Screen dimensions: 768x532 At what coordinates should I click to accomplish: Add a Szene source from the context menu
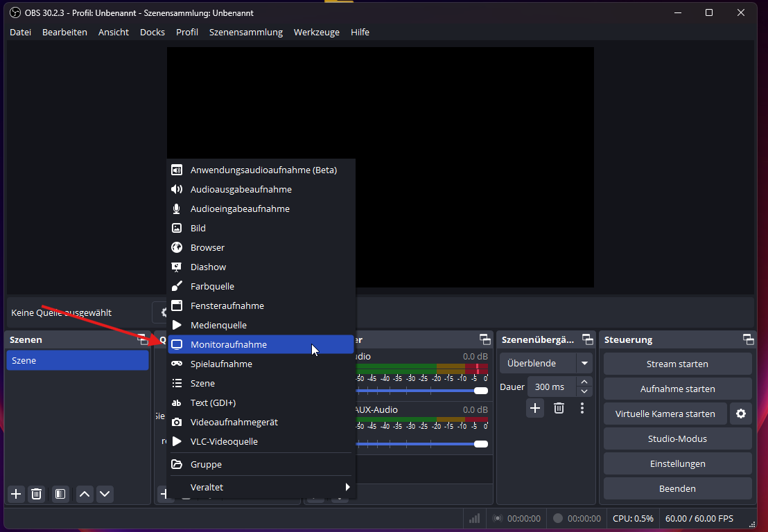[x=261, y=383]
